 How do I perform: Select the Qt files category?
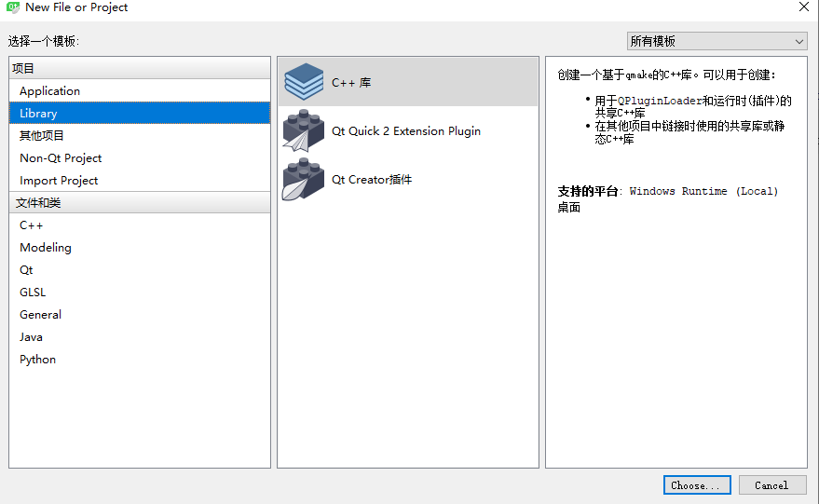coord(140,270)
